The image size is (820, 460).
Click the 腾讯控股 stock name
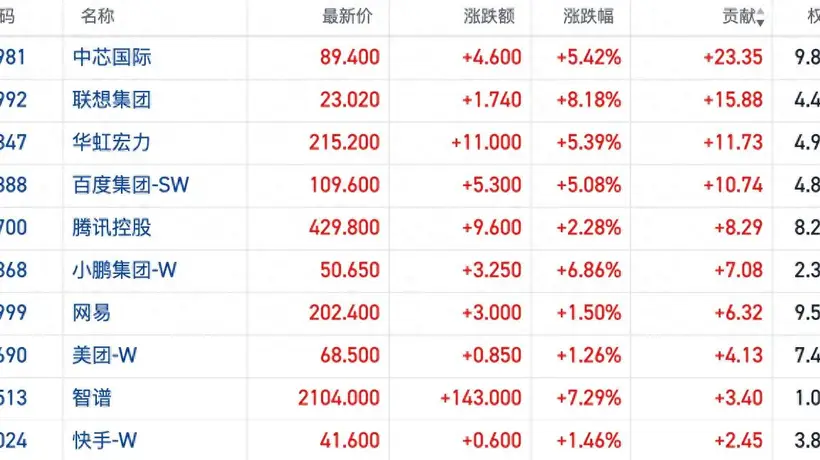[112, 227]
